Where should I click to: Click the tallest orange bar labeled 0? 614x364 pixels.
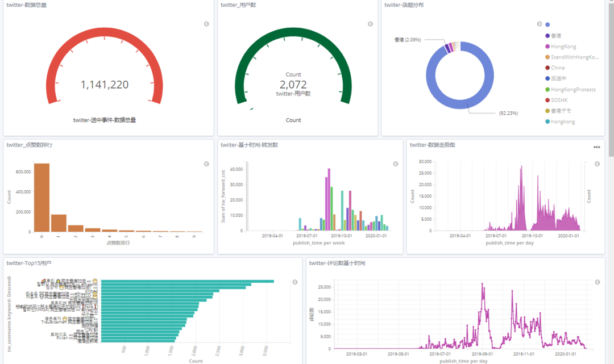(42, 198)
